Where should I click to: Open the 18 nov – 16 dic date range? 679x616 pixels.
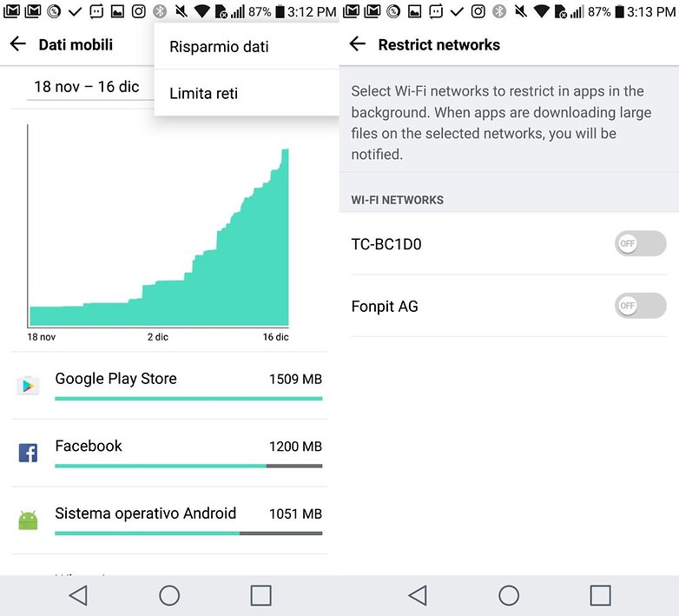[x=90, y=87]
